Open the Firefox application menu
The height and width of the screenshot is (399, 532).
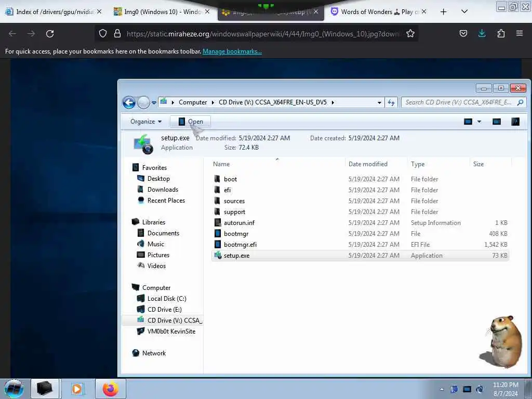(x=520, y=33)
